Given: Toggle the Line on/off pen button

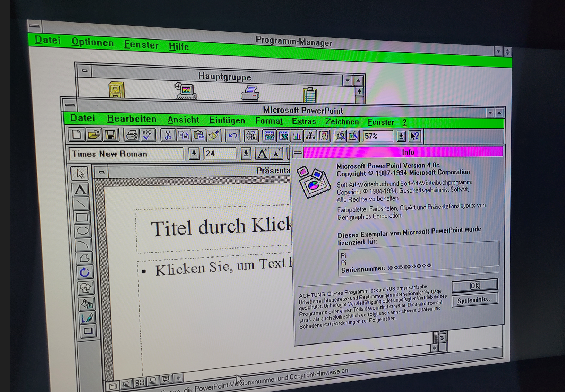Looking at the screenshot, I should click(x=87, y=317).
